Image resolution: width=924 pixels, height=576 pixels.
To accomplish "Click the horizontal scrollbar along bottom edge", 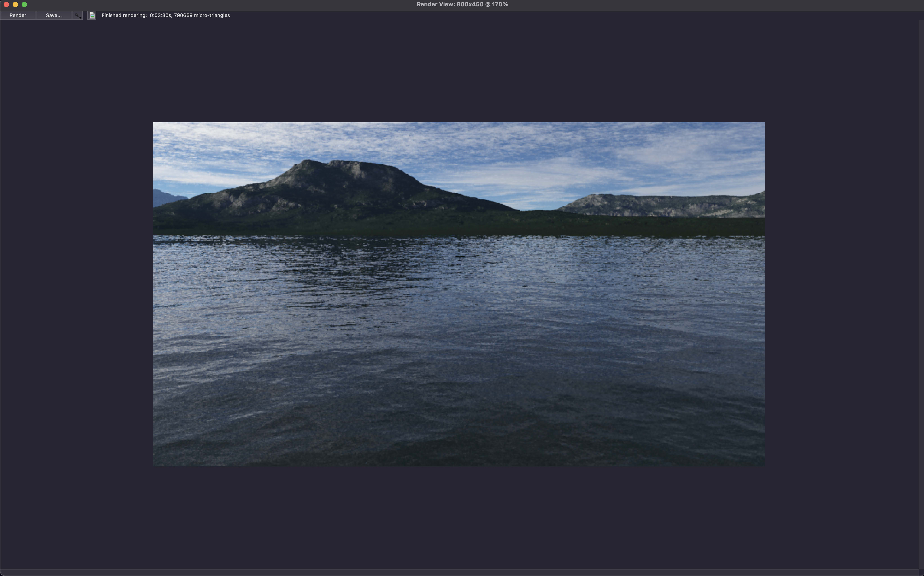I will (x=457, y=573).
